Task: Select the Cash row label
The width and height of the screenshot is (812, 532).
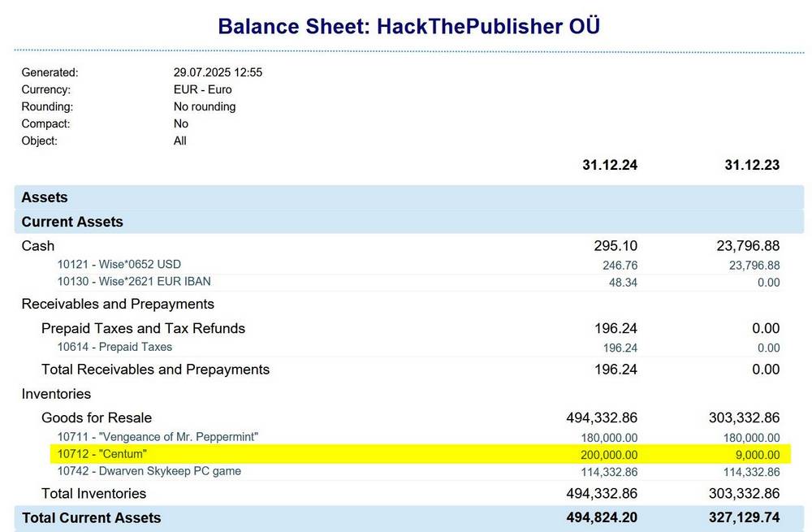Action: click(x=38, y=245)
